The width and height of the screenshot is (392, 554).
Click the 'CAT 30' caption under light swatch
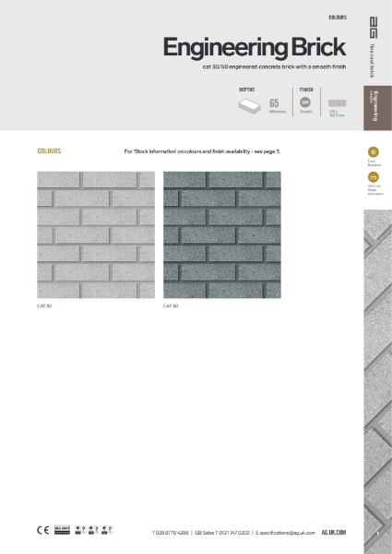click(x=44, y=306)
